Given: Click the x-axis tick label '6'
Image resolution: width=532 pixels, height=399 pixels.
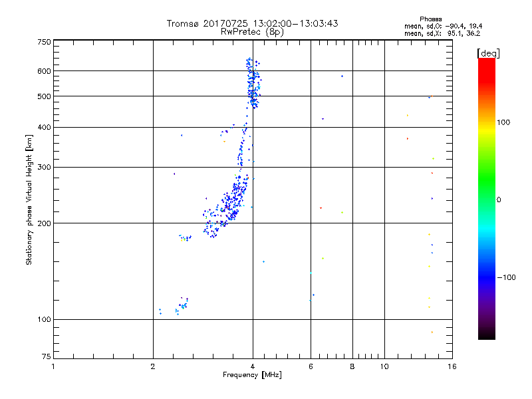Looking at the screenshot, I should point(311,366).
